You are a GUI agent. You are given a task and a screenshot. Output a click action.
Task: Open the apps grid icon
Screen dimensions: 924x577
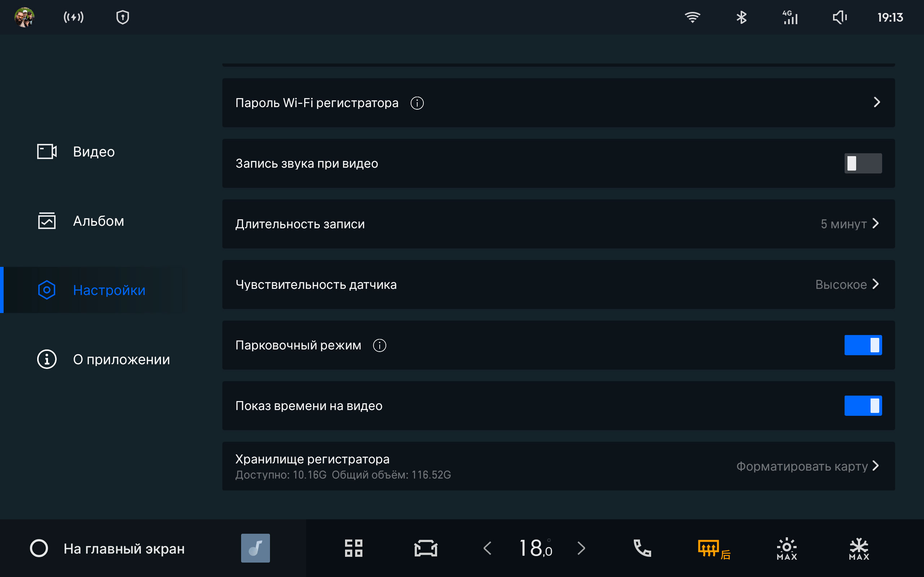tap(354, 549)
